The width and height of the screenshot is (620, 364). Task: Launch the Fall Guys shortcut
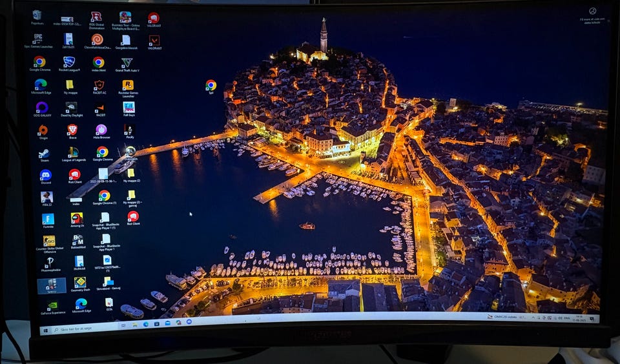[x=129, y=109]
